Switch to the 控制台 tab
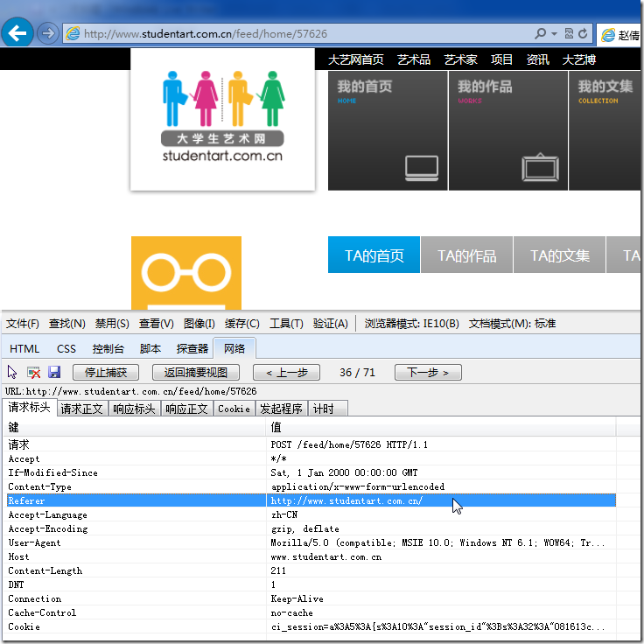The image size is (644, 644). tap(108, 349)
